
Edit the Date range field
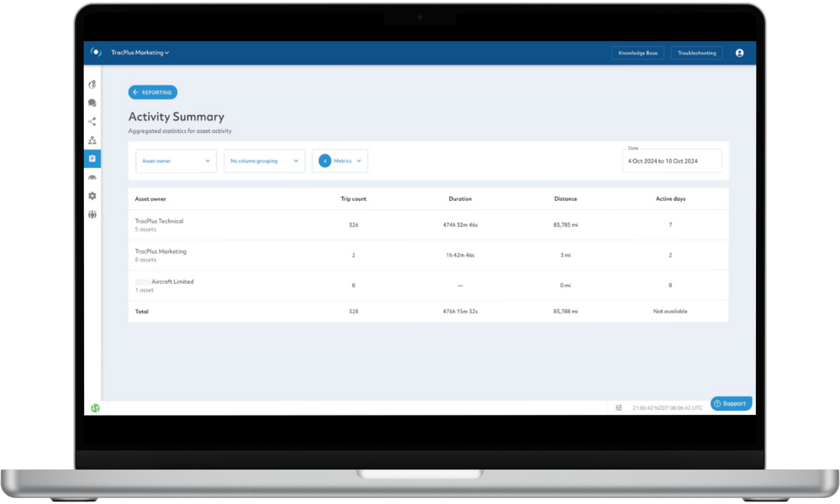coord(672,160)
